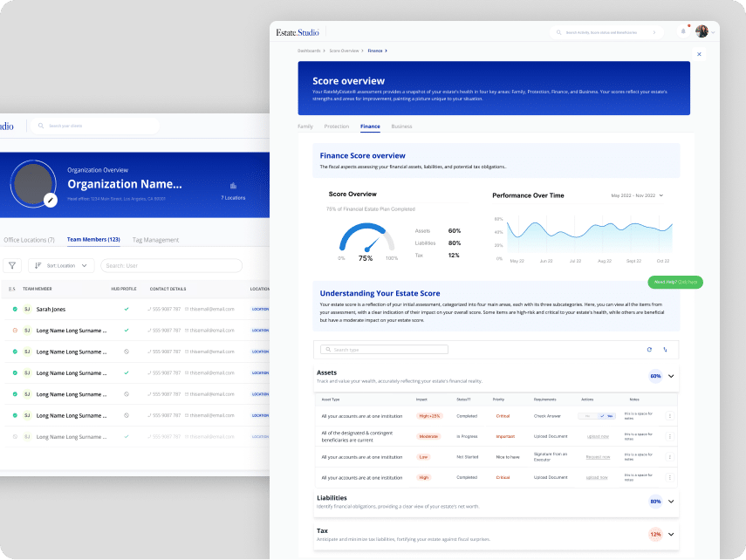Expand the Liabilities section
The image size is (746, 560).
tap(671, 502)
